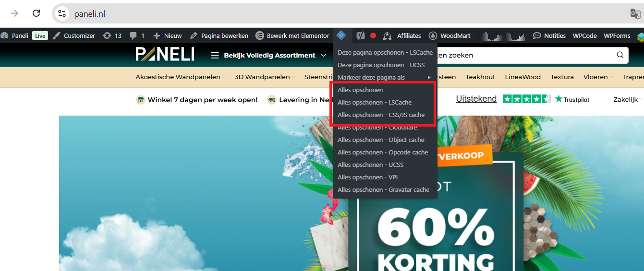Choose Alles opschonen - UCSS
Screen dimensions: 644x271
385,165
